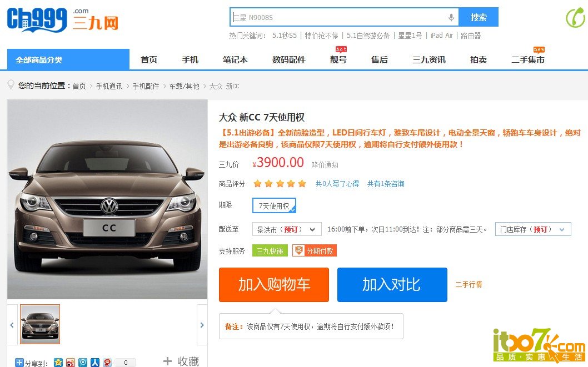Click breadcrumb link 手机通讯
Screen dimensions: 588x367
[x=109, y=86]
